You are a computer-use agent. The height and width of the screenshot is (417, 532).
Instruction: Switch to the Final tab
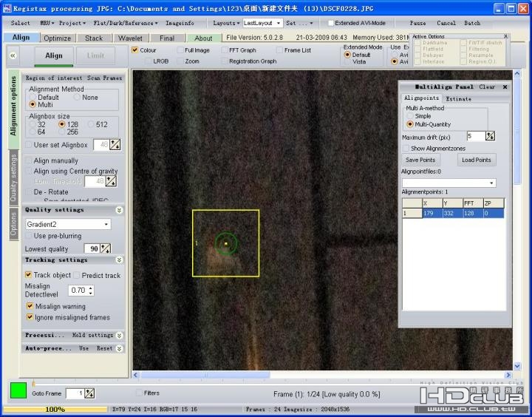point(167,38)
